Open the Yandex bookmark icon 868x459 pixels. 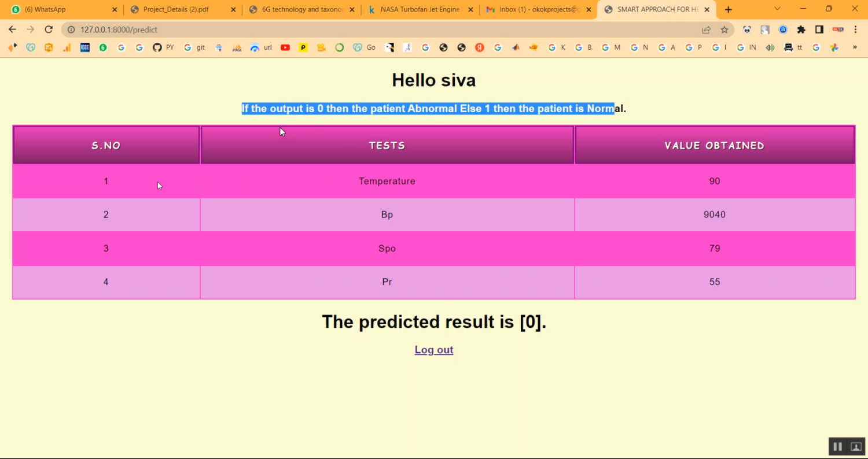(x=479, y=48)
